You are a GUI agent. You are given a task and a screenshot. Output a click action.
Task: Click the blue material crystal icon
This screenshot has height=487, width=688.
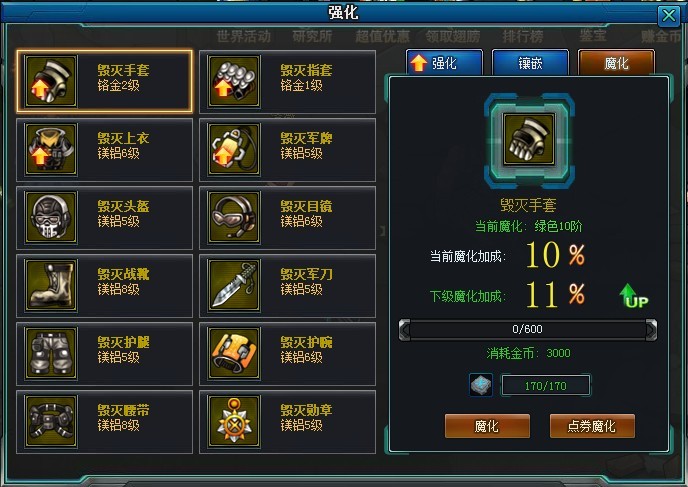click(x=481, y=385)
